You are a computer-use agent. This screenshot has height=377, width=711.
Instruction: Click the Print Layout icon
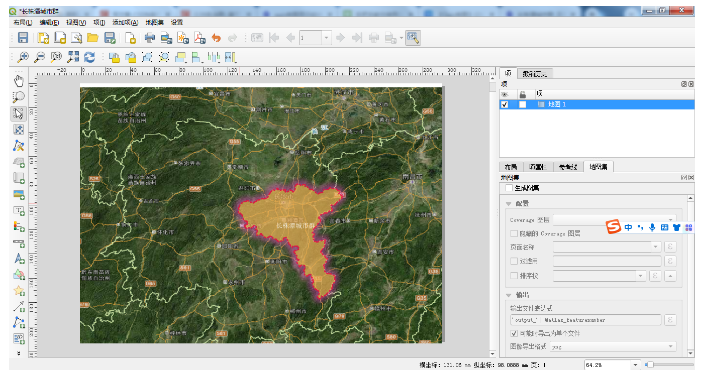[x=149, y=38]
